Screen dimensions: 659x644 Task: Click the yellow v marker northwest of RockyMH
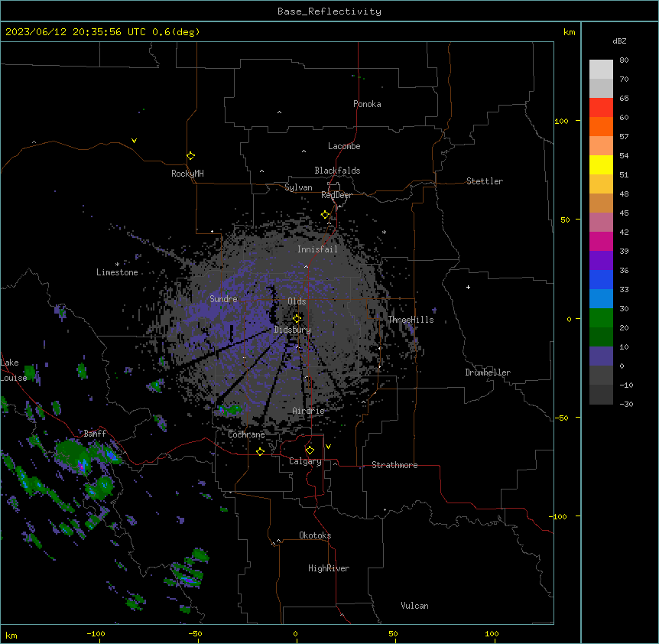[x=134, y=141]
